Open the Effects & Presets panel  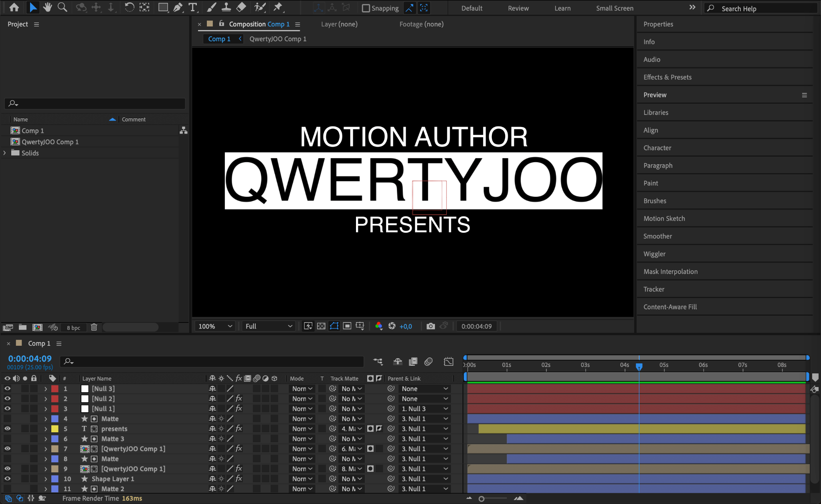coord(667,77)
